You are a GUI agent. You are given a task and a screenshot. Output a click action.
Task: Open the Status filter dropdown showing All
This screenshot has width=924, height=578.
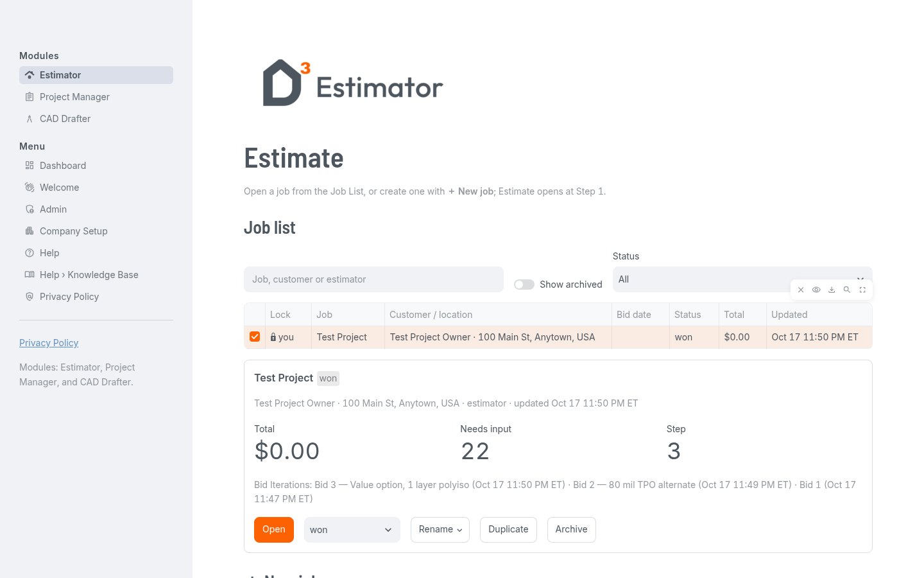coord(742,279)
